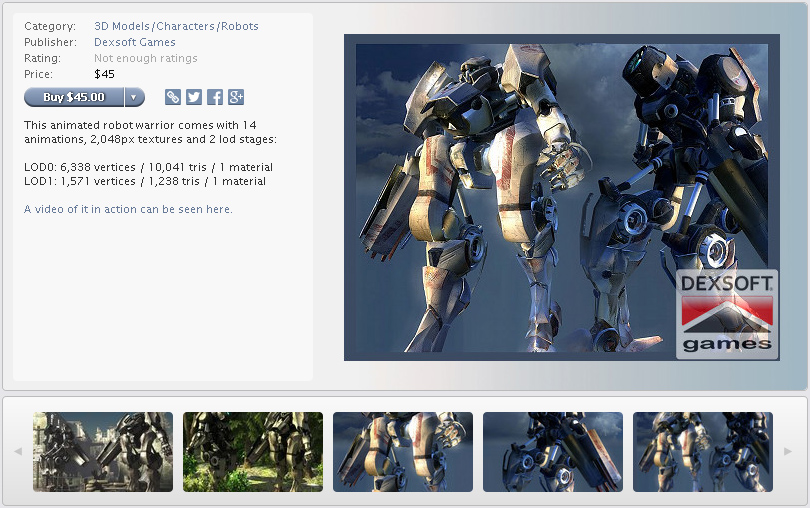The width and height of the screenshot is (810, 508).
Task: Open the video of it in action link
Action: click(128, 209)
